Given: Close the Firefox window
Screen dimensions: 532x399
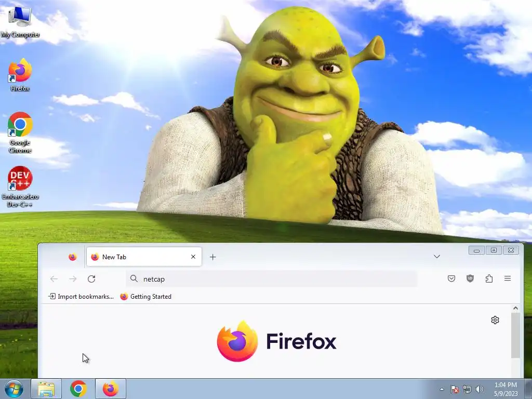Looking at the screenshot, I should pos(511,250).
